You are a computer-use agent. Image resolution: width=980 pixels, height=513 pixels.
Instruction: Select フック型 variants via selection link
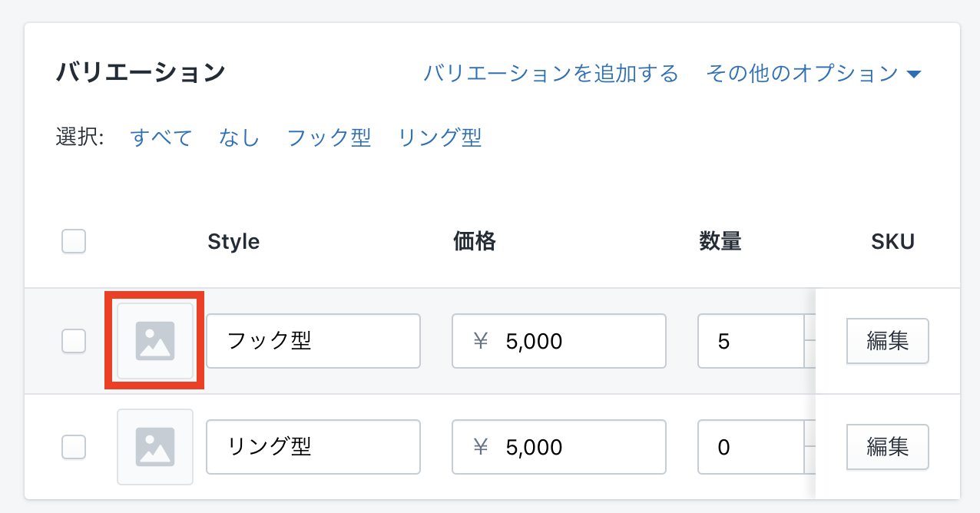(x=329, y=138)
